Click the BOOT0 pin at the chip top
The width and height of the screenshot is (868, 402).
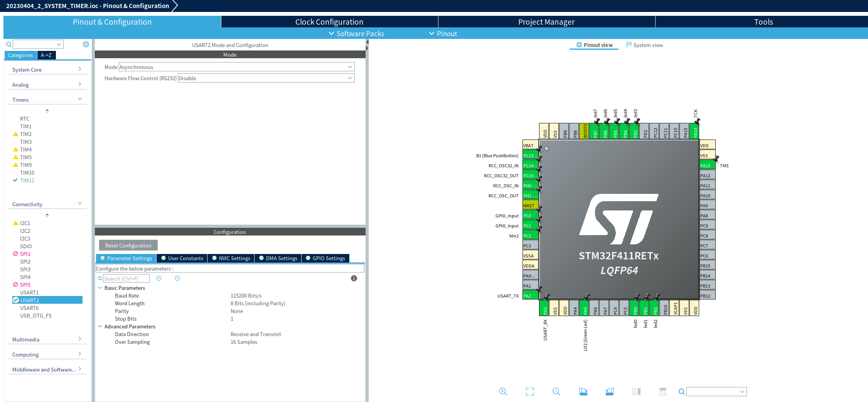click(x=585, y=131)
